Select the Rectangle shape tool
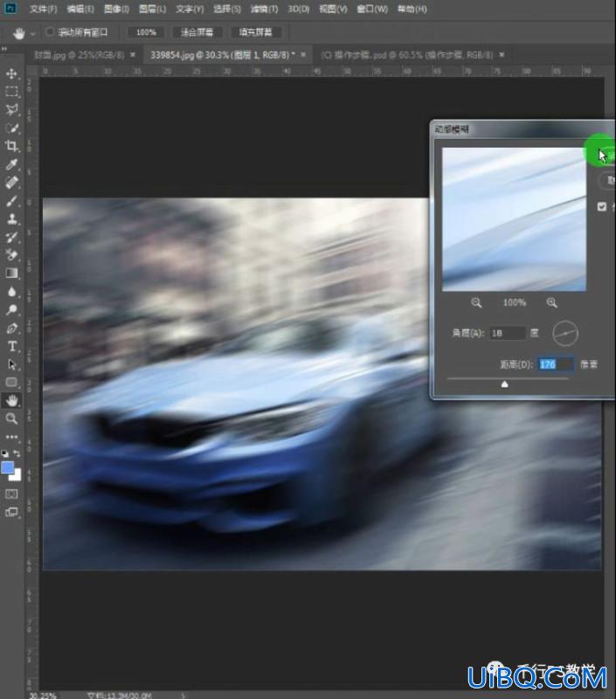The width and height of the screenshot is (616, 699). coord(11,383)
